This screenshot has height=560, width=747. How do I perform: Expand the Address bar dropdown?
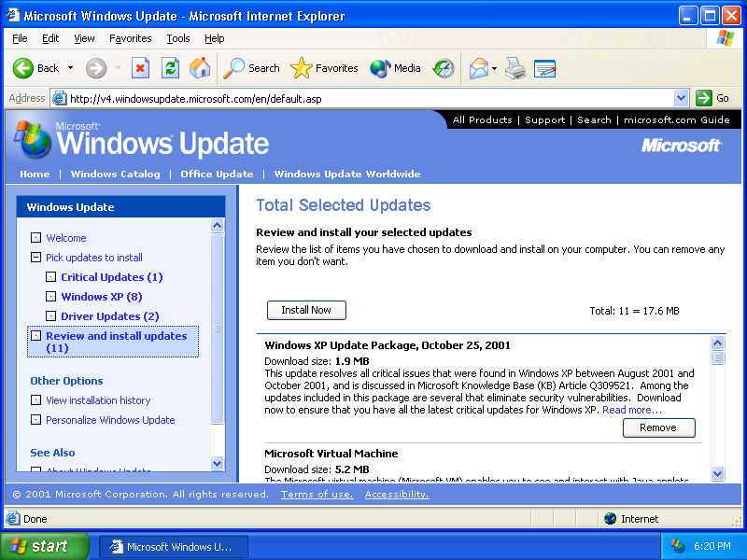[682, 98]
